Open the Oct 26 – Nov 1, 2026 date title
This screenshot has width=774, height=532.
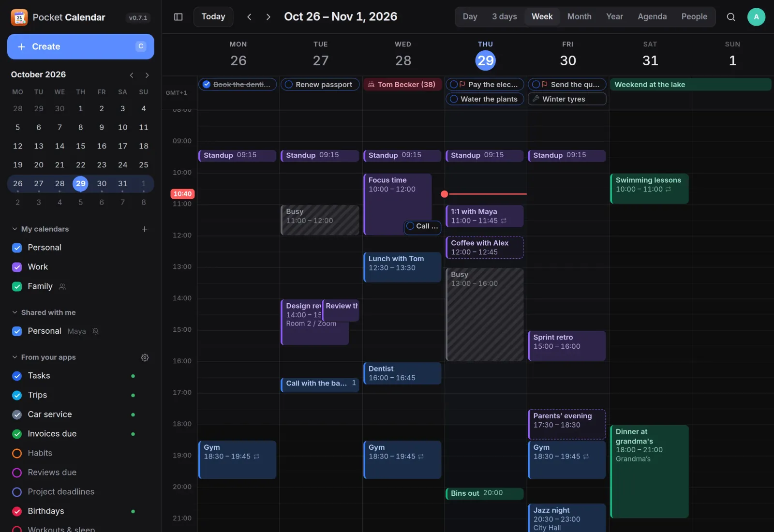point(341,17)
